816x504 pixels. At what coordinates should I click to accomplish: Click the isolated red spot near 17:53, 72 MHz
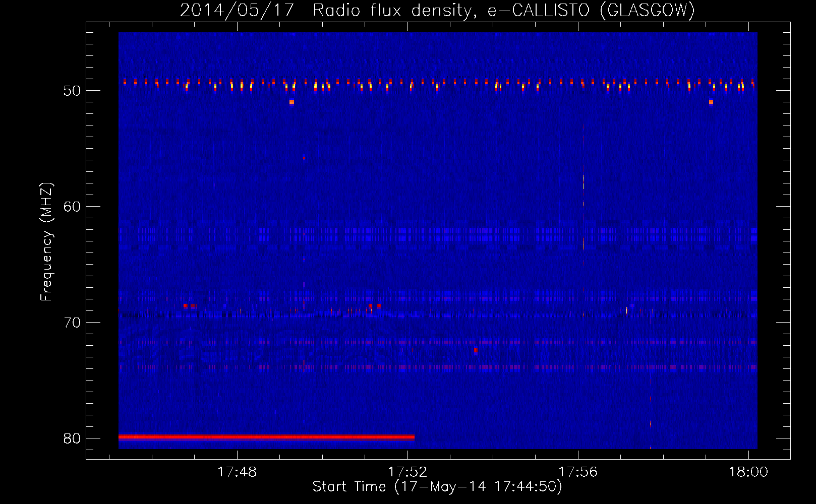tap(476, 350)
